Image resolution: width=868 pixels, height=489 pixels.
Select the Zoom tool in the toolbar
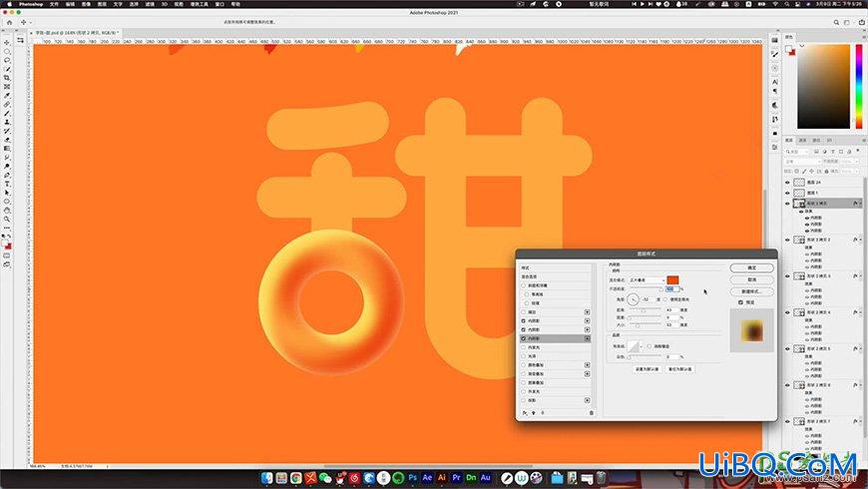pyautogui.click(x=7, y=220)
